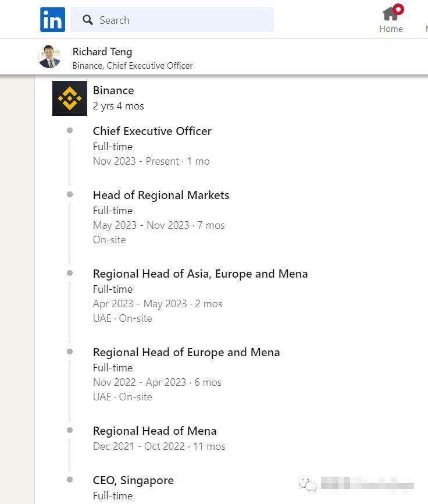Click the WeChat watermark icon at bottom
This screenshot has width=428, height=504.
[308, 484]
